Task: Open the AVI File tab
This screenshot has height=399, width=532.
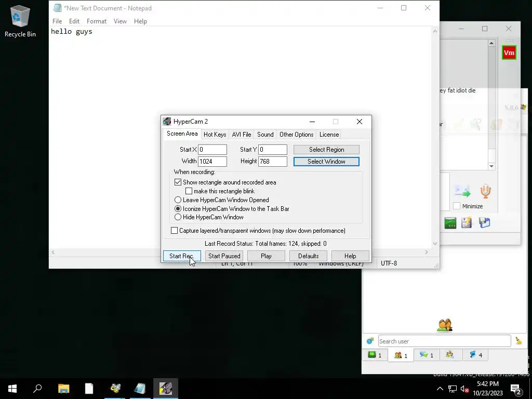Action: click(x=242, y=135)
